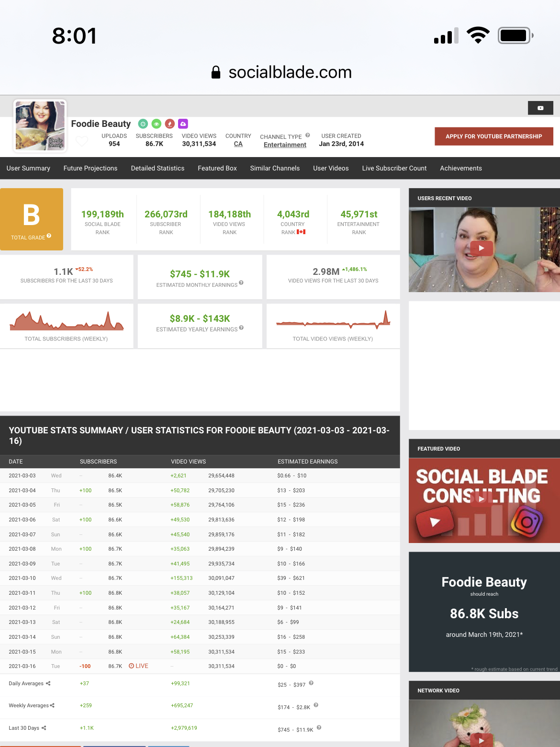Open the User Summary tab

pyautogui.click(x=28, y=169)
